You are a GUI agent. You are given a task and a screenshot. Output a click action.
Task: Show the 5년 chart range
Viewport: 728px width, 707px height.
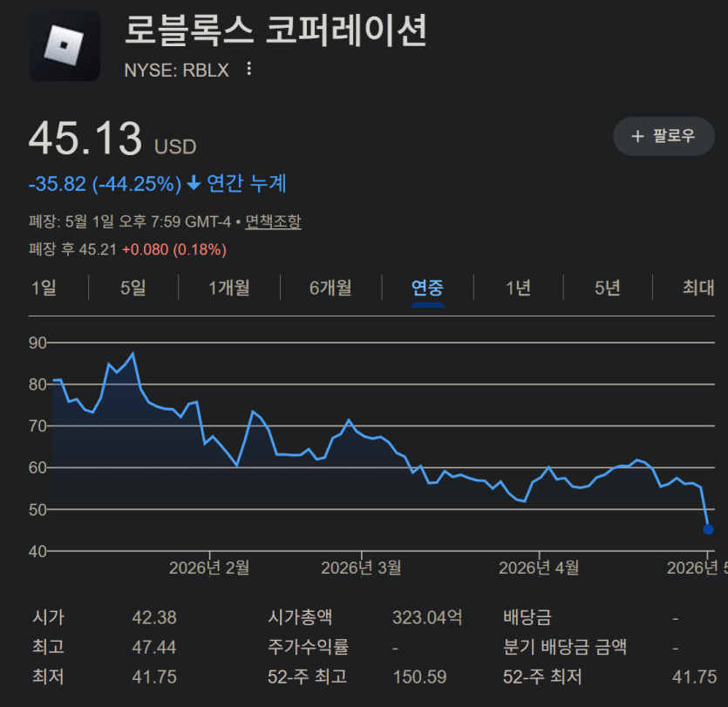click(x=608, y=288)
